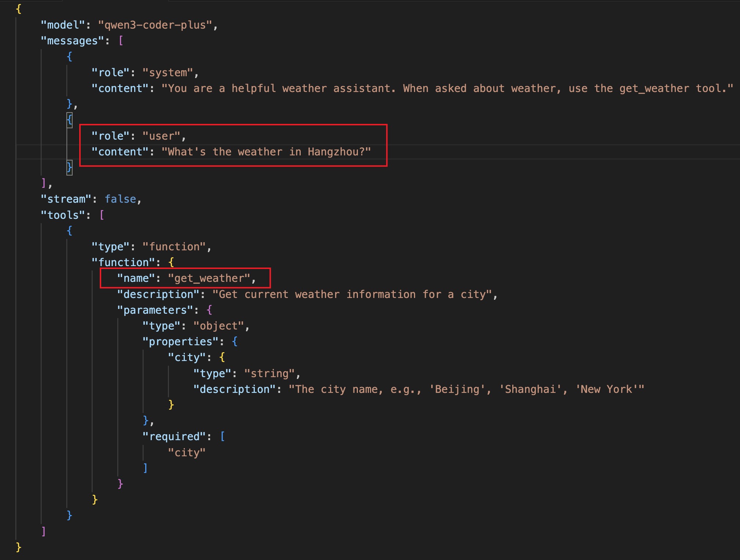Click the "tools" key

coord(63,215)
